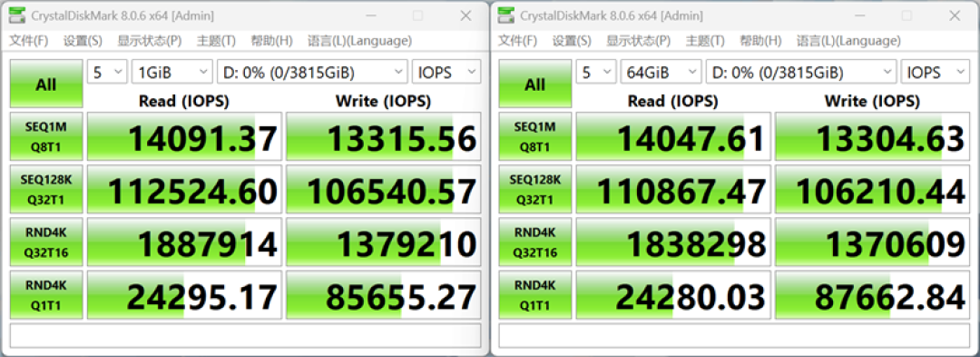Click comment field at bottom of right window
The height and width of the screenshot is (357, 980).
point(734,335)
